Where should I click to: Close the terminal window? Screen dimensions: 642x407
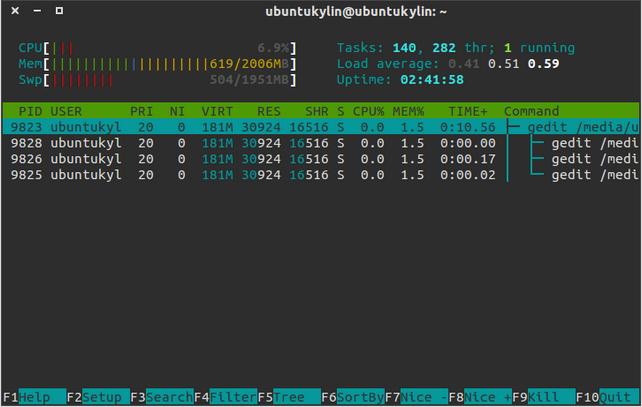pos(15,11)
